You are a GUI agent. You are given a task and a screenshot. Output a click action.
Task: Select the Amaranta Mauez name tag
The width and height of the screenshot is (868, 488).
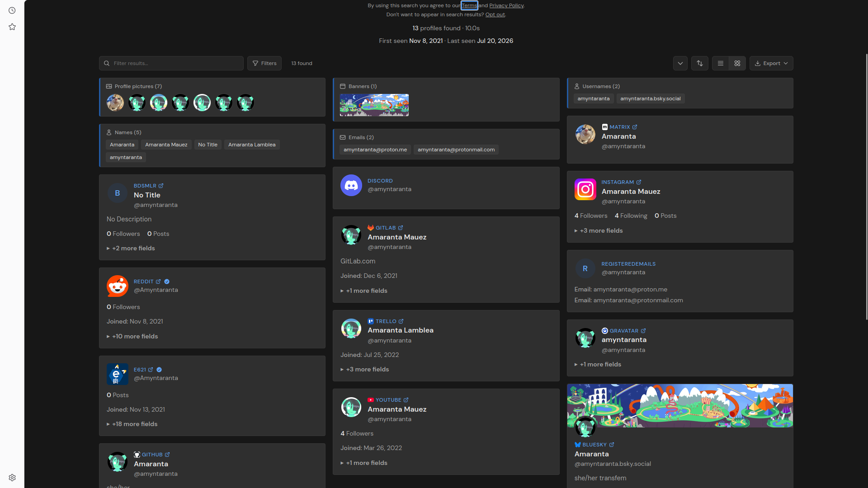[166, 145]
